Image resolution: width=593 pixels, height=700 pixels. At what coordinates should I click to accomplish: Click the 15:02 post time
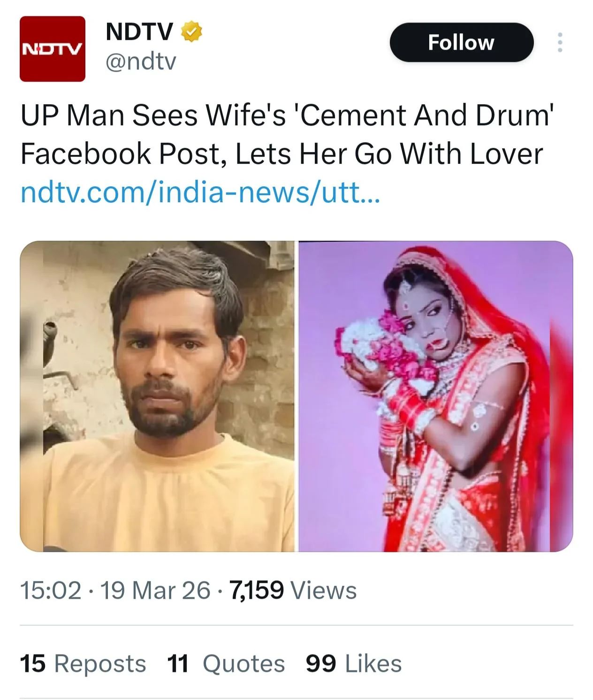[x=51, y=590]
